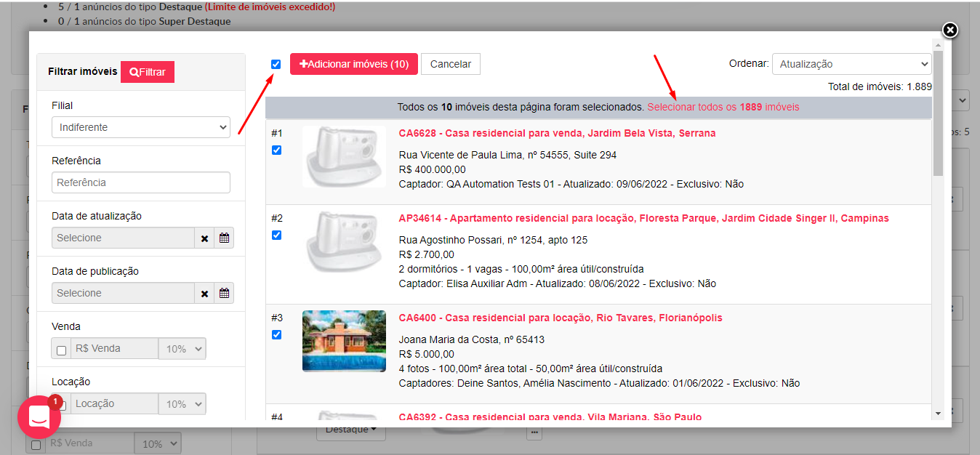Toggle the select-all properties checkbox
This screenshot has height=455, width=980.
(276, 64)
